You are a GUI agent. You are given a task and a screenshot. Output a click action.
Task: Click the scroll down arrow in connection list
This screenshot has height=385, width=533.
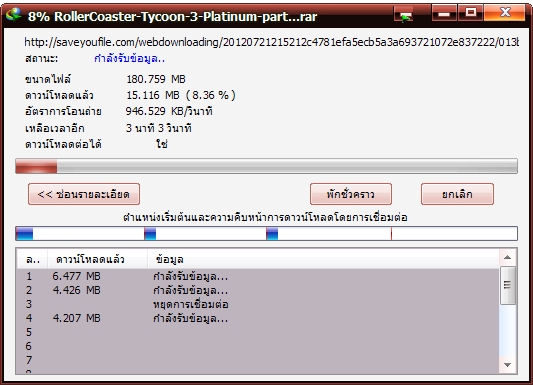coord(508,365)
